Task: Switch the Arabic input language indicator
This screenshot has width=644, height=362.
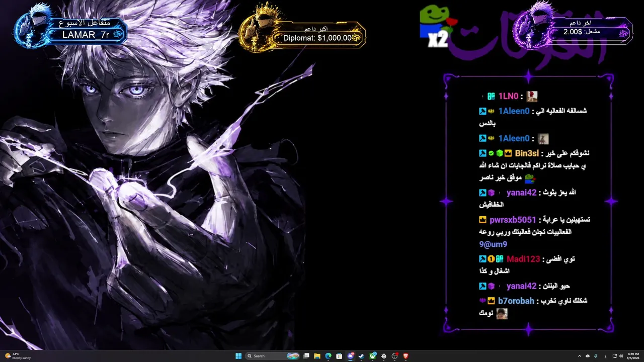Action: coord(605,356)
